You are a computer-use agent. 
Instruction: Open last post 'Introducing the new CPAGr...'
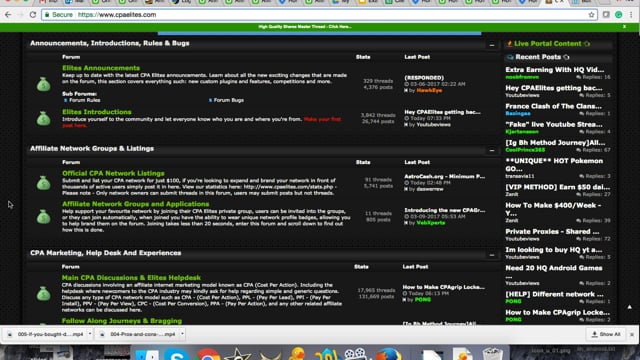point(444,210)
